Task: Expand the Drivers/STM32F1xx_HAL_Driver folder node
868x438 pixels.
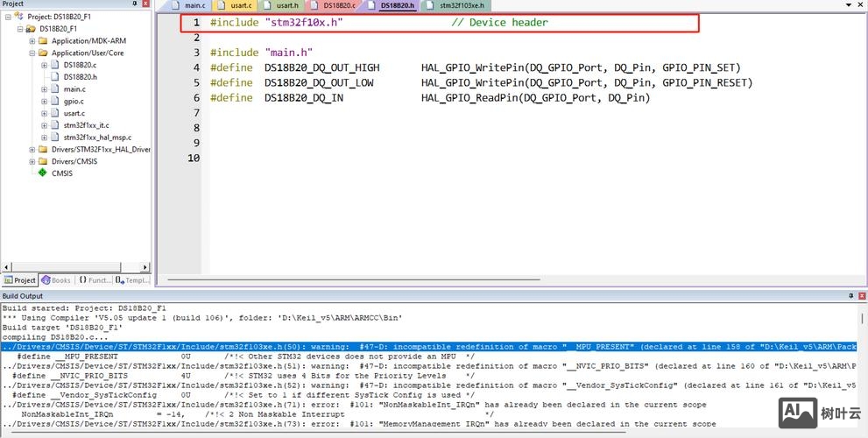Action: (x=32, y=150)
